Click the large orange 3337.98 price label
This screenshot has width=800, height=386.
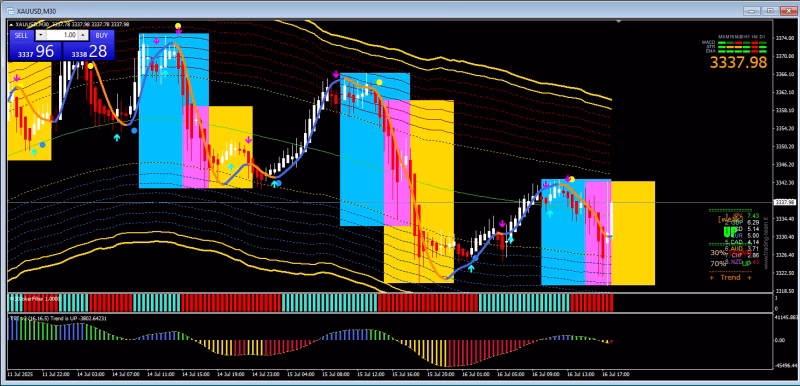tap(739, 63)
